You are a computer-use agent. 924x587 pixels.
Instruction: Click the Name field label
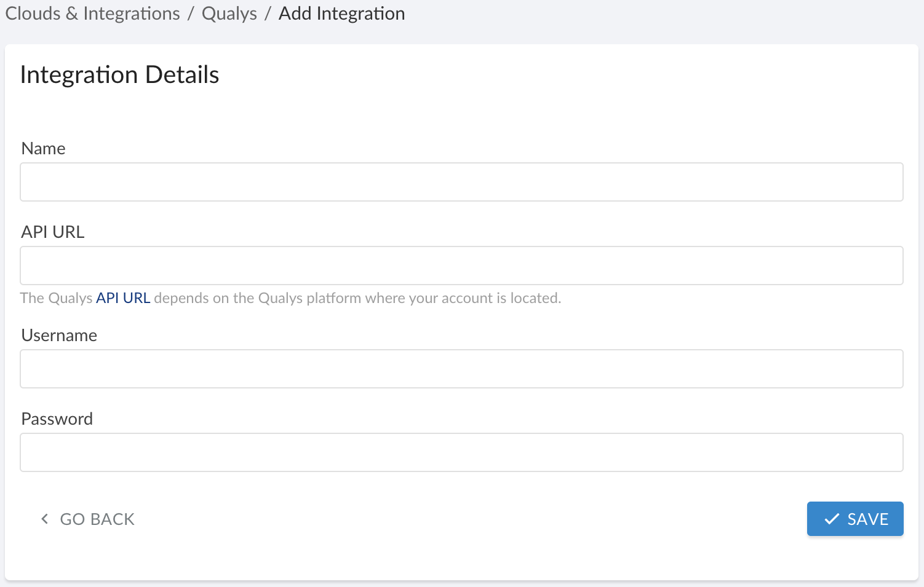(x=43, y=148)
